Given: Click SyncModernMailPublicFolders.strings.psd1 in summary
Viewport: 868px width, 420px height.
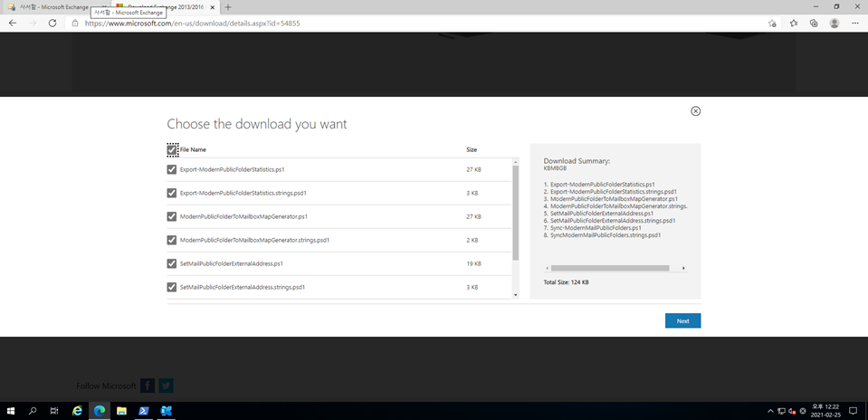Looking at the screenshot, I should coord(606,234).
